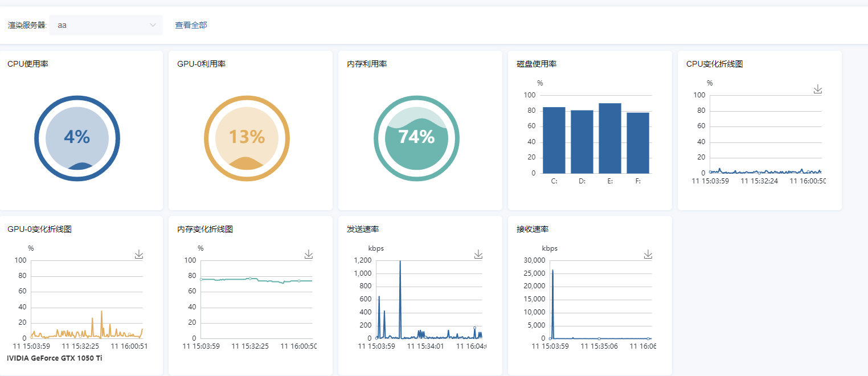868x376 pixels.
Task: Click the NVIDIA GeForce GTX 1050 Ti label
Action: 55,358
